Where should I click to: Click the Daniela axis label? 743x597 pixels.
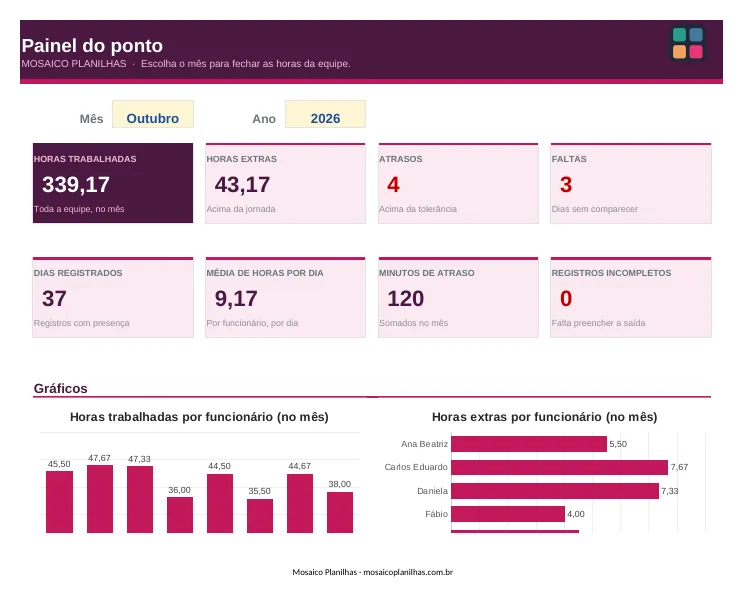click(x=432, y=491)
